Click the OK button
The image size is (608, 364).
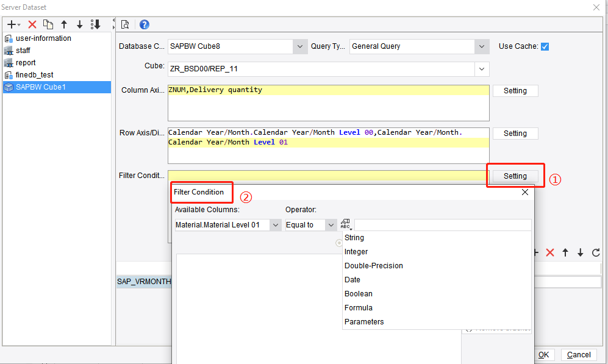(x=543, y=354)
